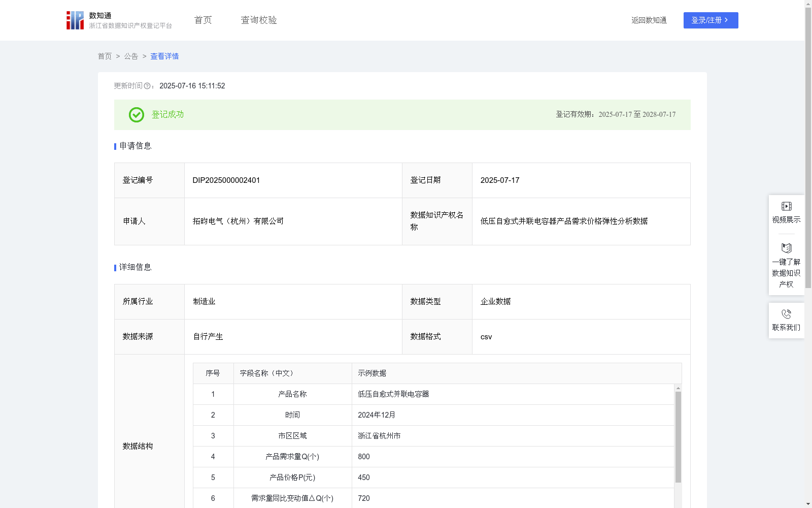Click the data structure table scrollbar thumb
Image resolution: width=812 pixels, height=508 pixels.
coord(678,437)
